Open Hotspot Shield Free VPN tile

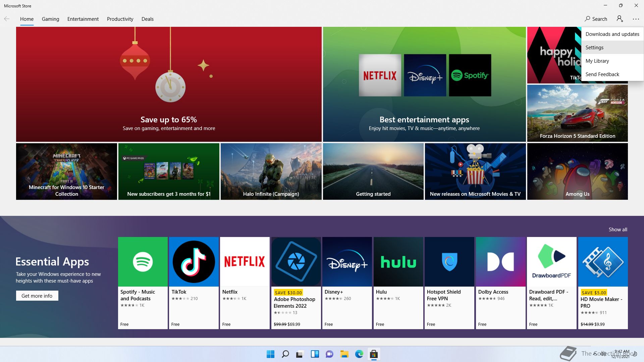point(449,283)
